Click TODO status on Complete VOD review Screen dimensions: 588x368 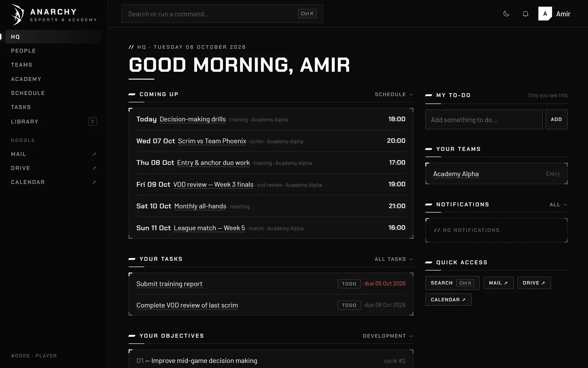tap(349, 305)
